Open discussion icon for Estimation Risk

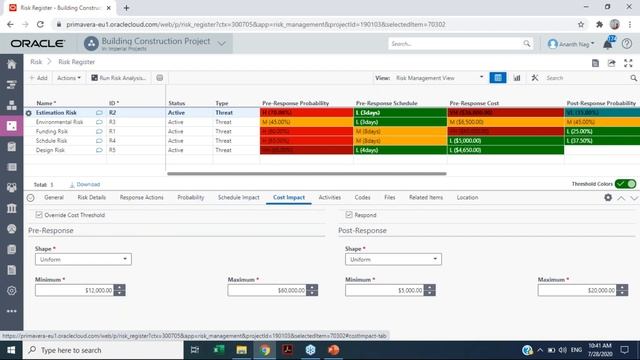click(99, 113)
